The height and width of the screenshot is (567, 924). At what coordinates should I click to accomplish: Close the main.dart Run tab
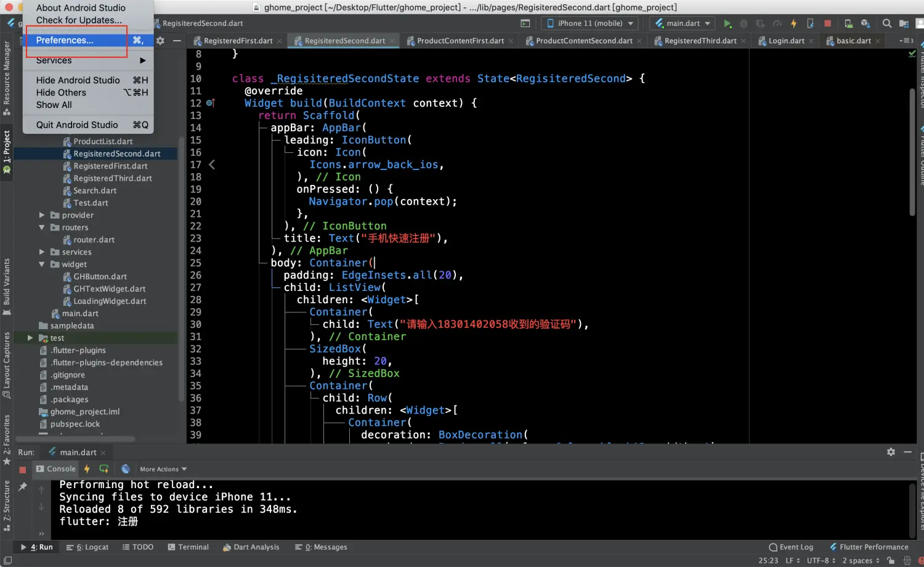pyautogui.click(x=103, y=452)
